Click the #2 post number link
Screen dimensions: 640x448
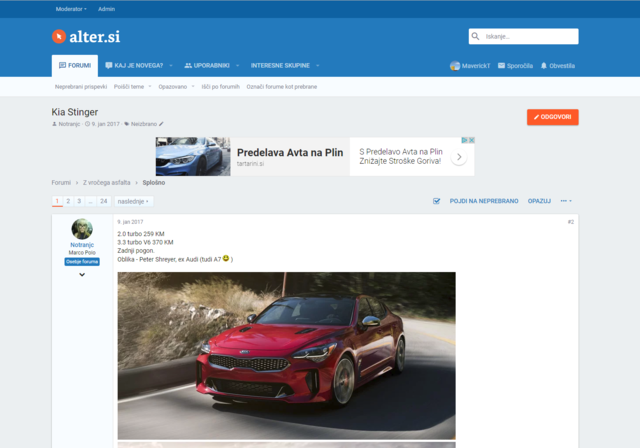[571, 222]
